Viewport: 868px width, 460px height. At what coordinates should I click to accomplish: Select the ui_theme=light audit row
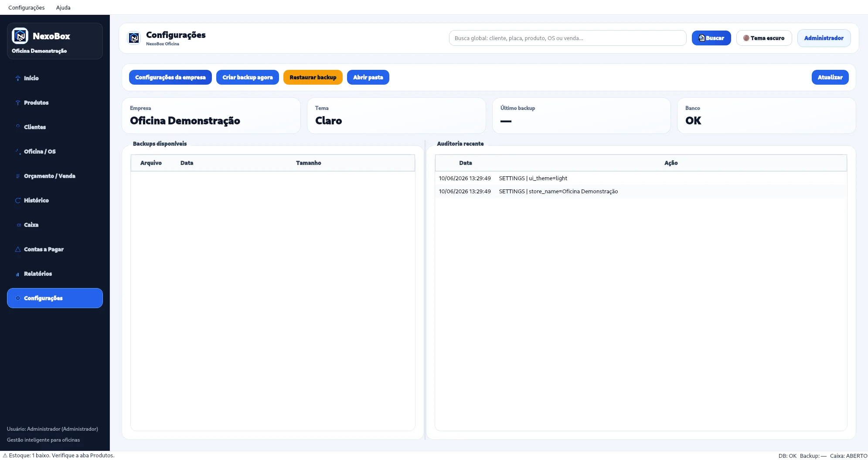(x=641, y=178)
